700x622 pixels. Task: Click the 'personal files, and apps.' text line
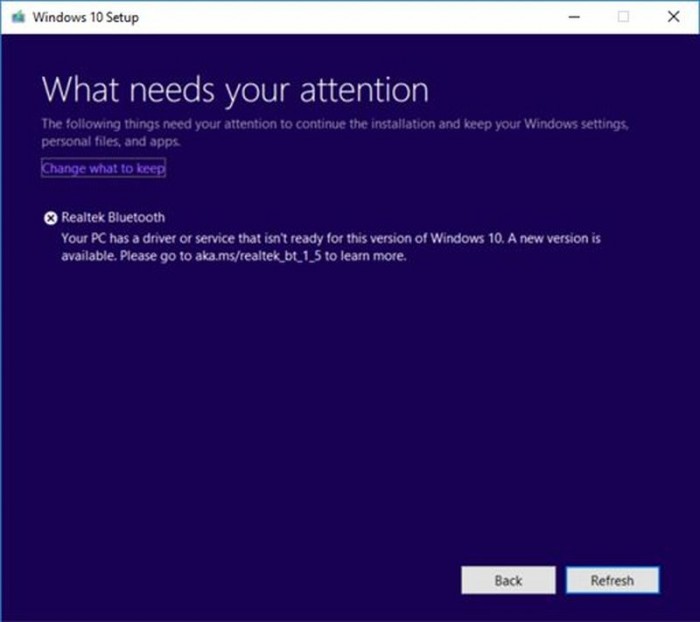110,143
